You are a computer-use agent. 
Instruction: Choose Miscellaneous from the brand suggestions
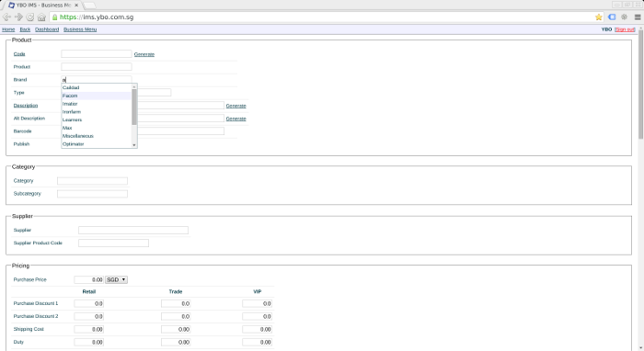(x=97, y=136)
